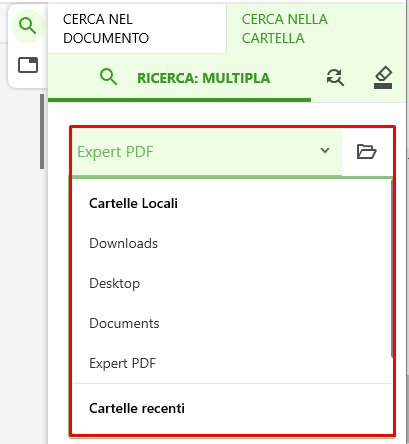Screen dimensions: 409x444
Task: Open the RICERCA: MULTIPLA tab
Action: [180, 78]
